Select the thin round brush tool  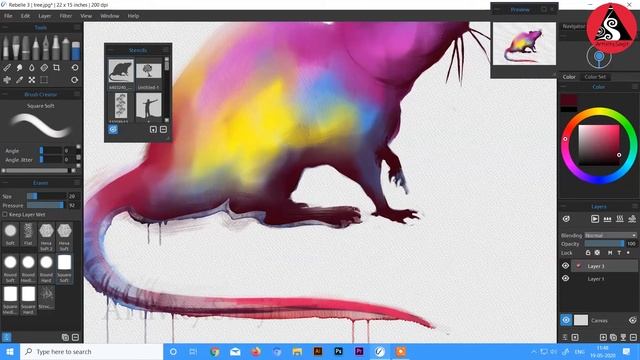[x=6, y=48]
